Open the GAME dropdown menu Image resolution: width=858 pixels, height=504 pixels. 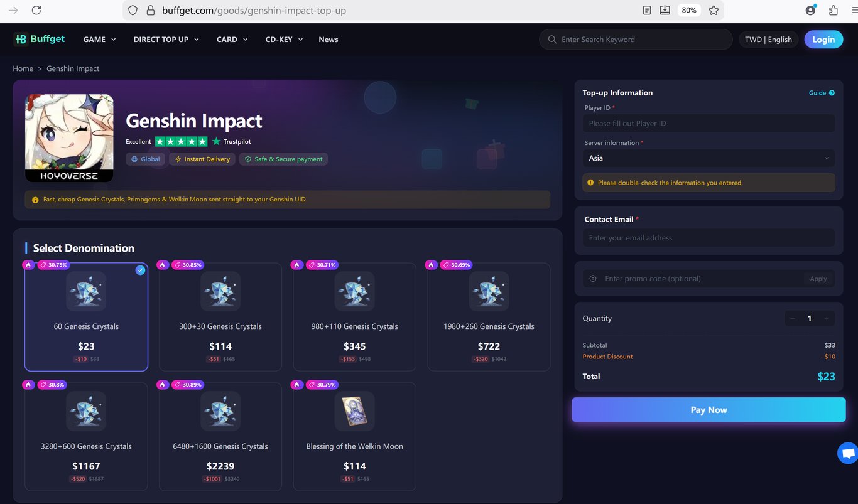(x=99, y=40)
